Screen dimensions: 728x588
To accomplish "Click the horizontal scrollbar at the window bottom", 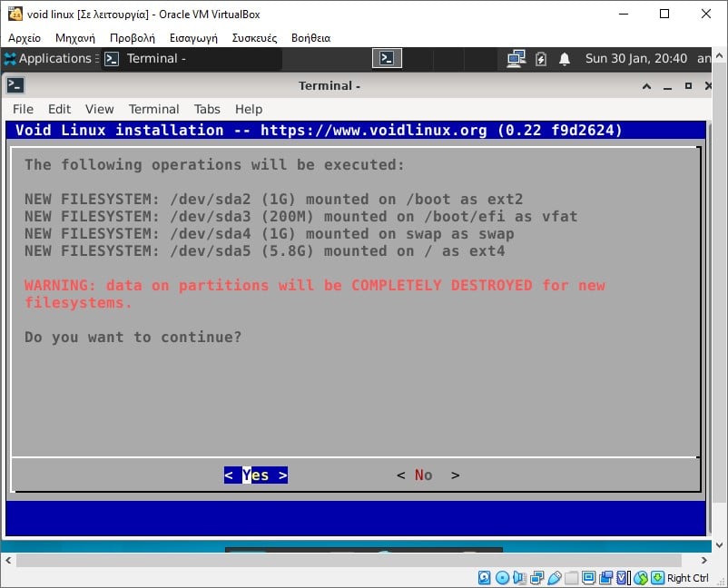I will pos(363,560).
